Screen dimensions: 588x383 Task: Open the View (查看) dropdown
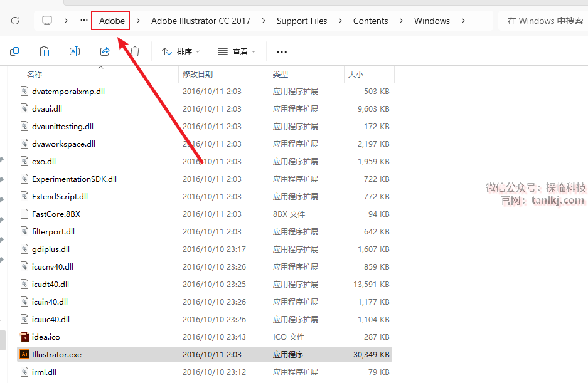click(x=237, y=51)
